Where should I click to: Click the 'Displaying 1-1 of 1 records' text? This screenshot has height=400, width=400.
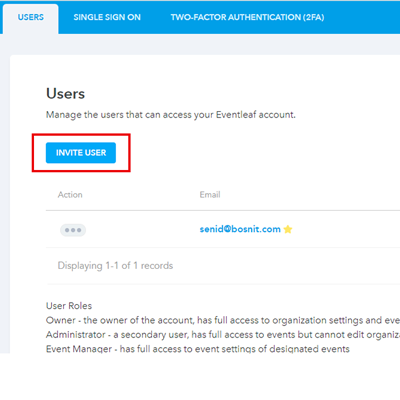point(115,266)
